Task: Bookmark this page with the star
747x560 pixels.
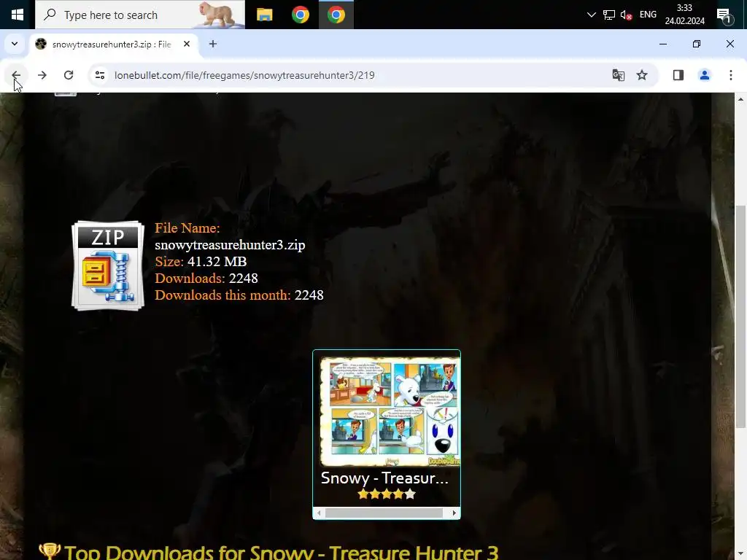Action: click(x=642, y=75)
